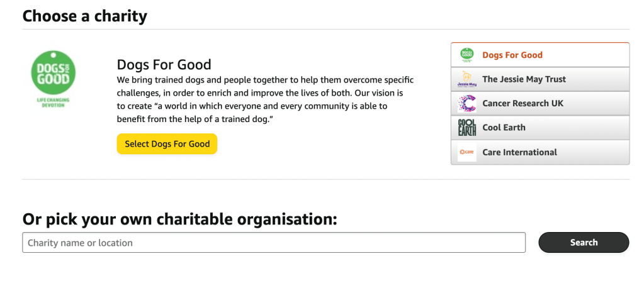Click the small Dogs For Good list icon

click(466, 55)
